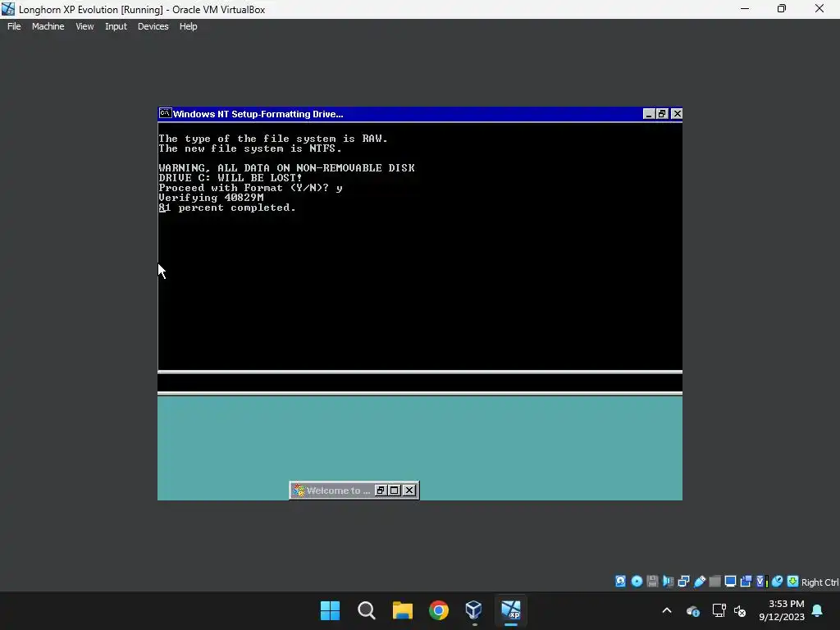Click 'The type of the file system is RAW.'
The width and height of the screenshot is (840, 630).
[273, 139]
